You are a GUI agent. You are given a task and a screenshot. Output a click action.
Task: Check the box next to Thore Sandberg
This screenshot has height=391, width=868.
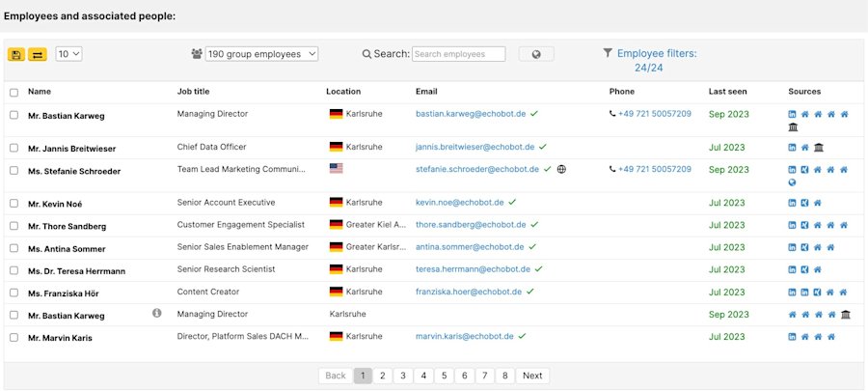14,226
